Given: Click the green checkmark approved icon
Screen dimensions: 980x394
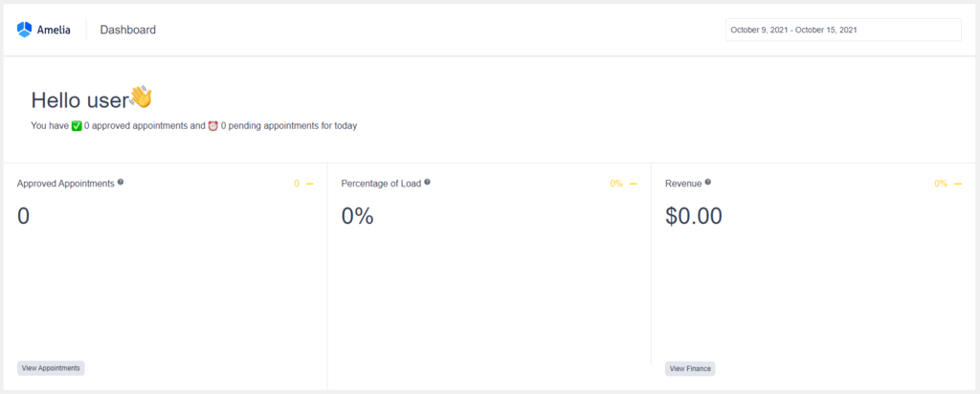Looking at the screenshot, I should 77,125.
